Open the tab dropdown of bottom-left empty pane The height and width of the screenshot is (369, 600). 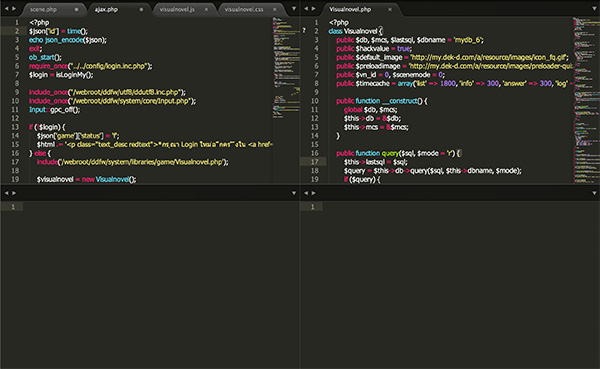(x=294, y=193)
